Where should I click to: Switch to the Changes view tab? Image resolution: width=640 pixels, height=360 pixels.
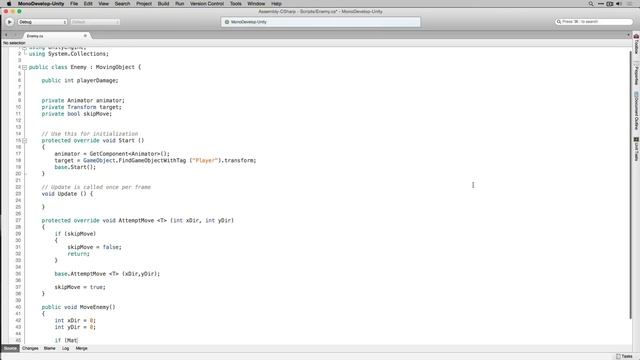tap(30, 348)
